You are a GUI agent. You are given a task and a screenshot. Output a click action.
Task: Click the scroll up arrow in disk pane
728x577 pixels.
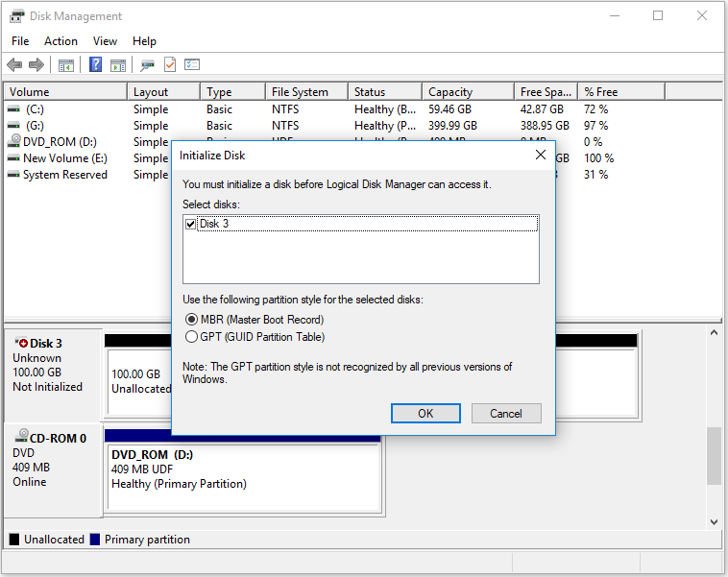714,332
